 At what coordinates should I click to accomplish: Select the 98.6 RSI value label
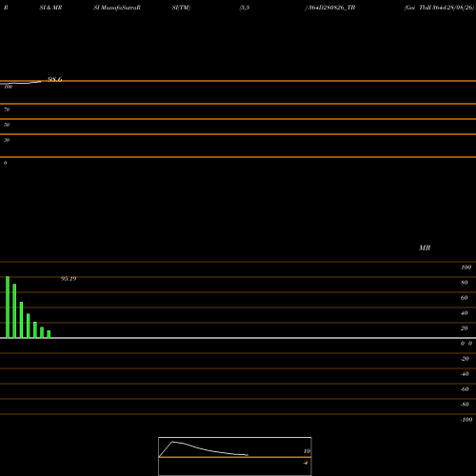[55, 79]
